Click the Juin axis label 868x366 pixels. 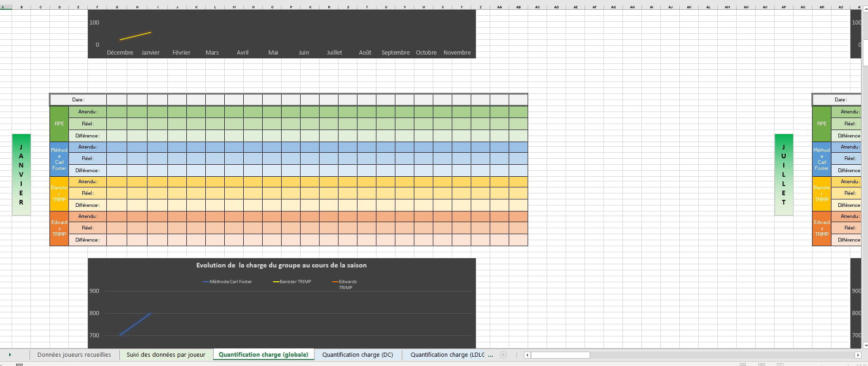[304, 53]
